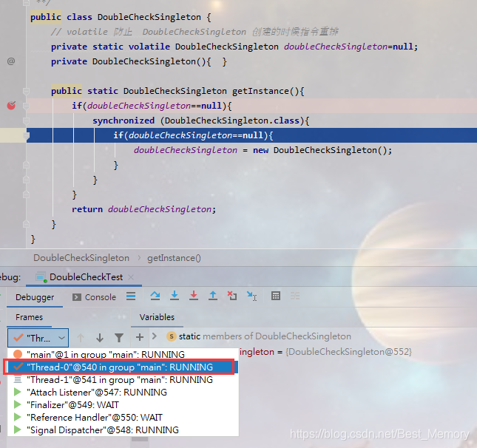
Task: Expand static members of DoubleCheckSingleton node
Action: 155,336
